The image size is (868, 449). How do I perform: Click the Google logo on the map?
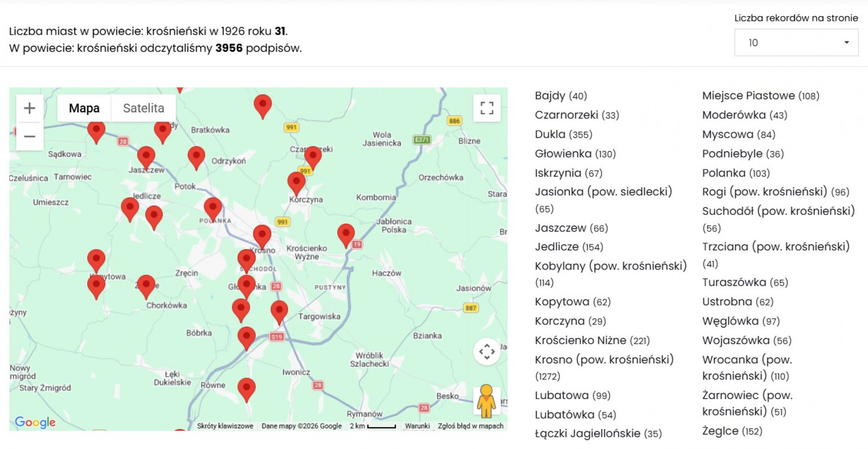click(x=35, y=422)
